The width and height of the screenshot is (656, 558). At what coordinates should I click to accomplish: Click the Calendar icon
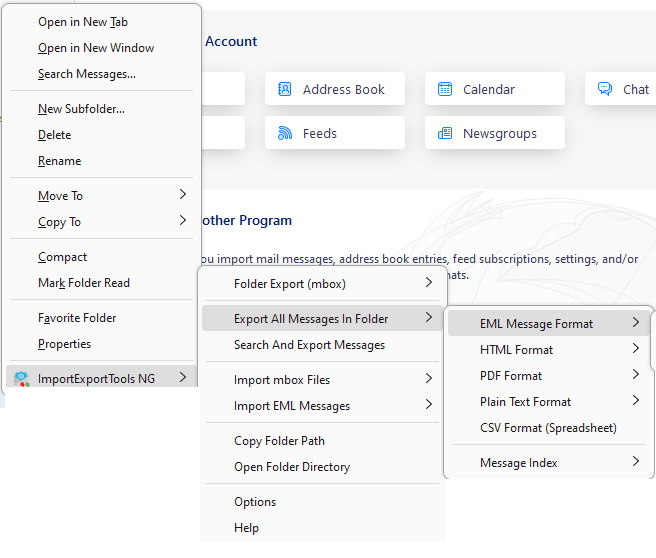(445, 89)
